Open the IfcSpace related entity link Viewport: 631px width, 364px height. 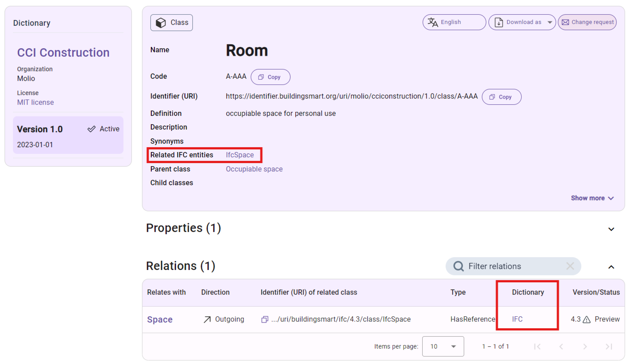[x=239, y=155]
